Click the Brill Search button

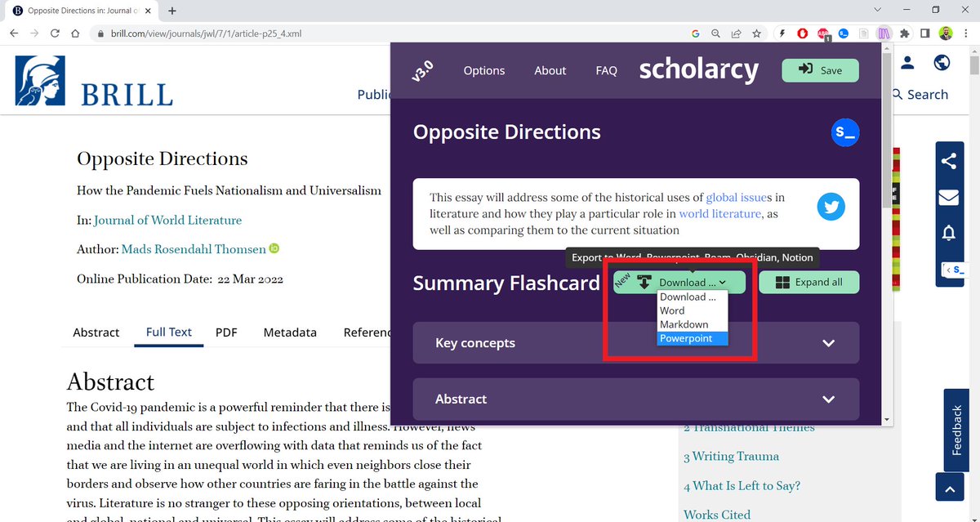coord(920,95)
